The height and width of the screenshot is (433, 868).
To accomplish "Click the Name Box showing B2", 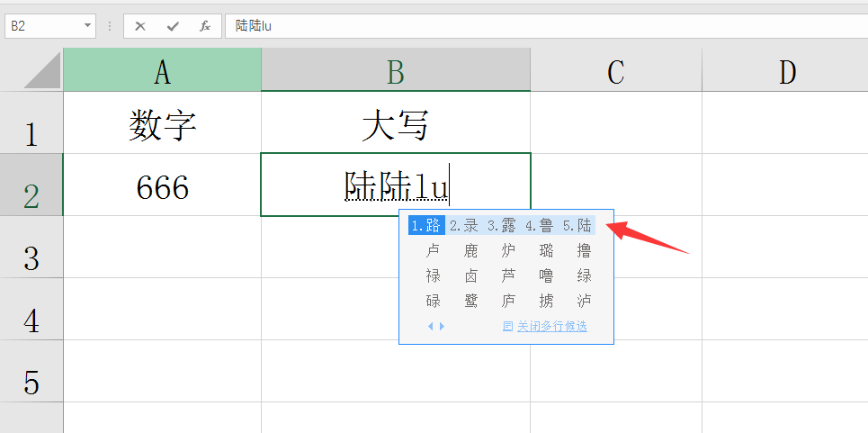I will click(x=43, y=26).
